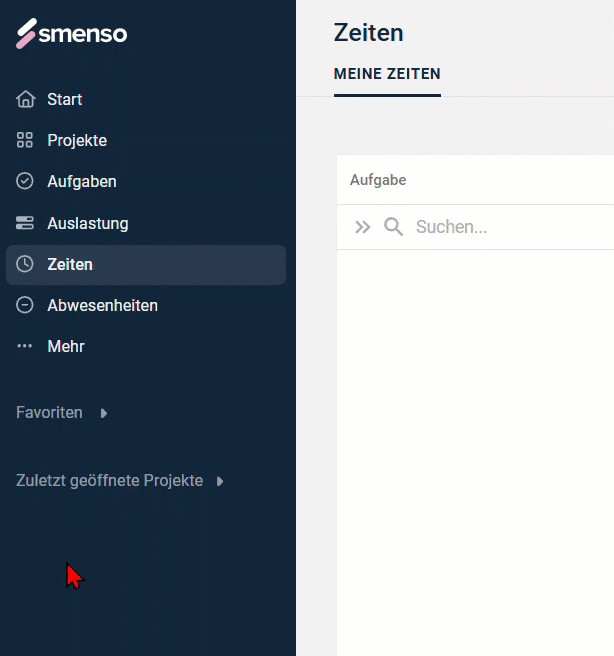Click the Start home icon
The image size is (614, 656).
click(x=26, y=99)
